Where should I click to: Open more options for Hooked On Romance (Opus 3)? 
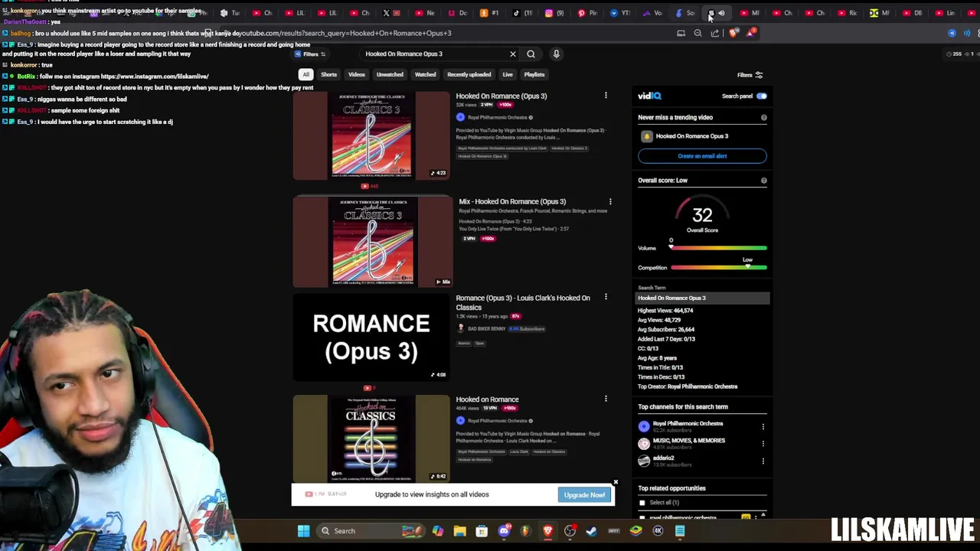[x=606, y=96]
